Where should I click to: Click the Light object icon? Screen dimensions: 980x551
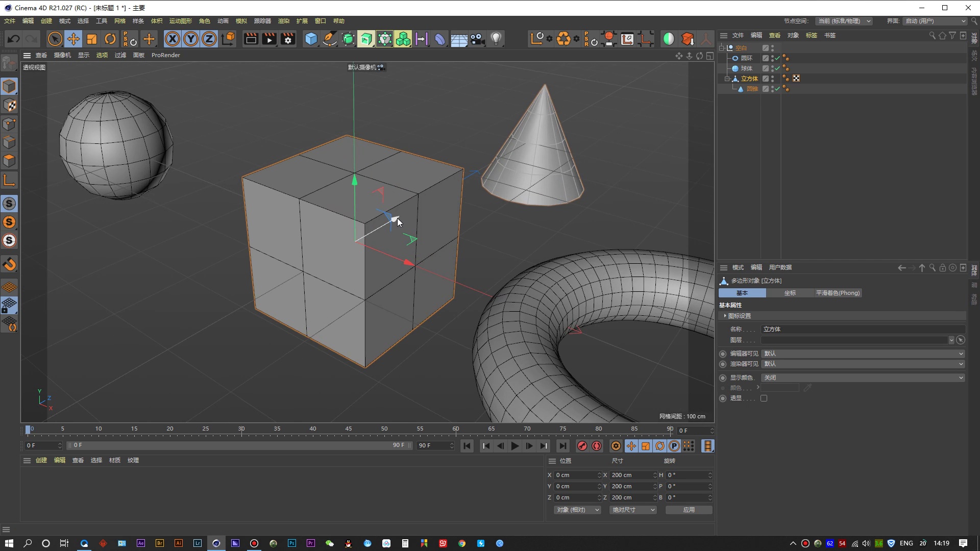point(496,39)
